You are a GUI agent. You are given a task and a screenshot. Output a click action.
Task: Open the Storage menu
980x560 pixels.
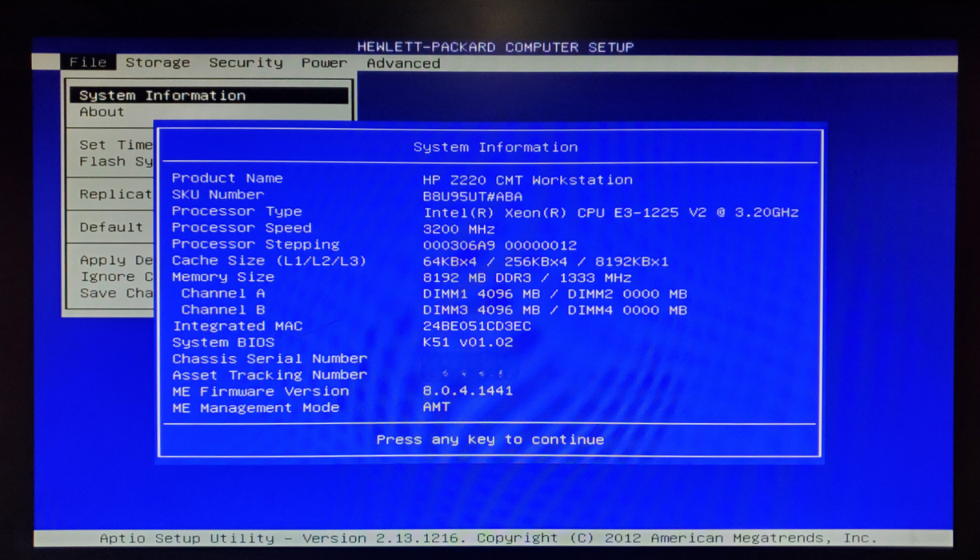pyautogui.click(x=158, y=62)
